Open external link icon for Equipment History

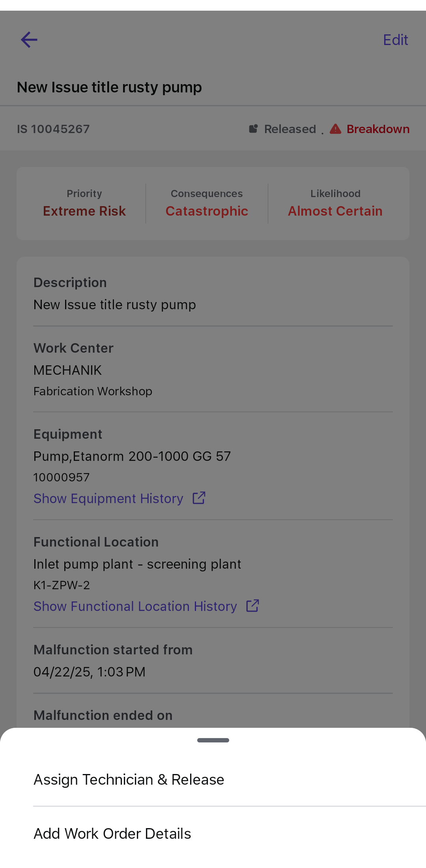pyautogui.click(x=199, y=498)
